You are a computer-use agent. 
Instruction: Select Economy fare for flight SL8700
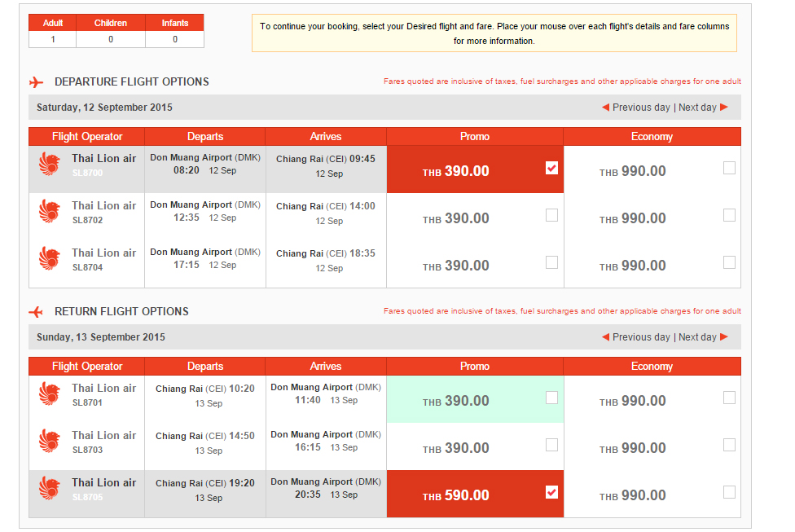(x=729, y=168)
